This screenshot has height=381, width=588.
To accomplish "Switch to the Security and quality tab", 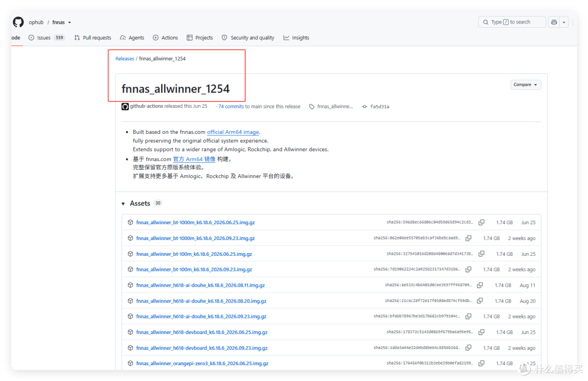I will pos(248,38).
